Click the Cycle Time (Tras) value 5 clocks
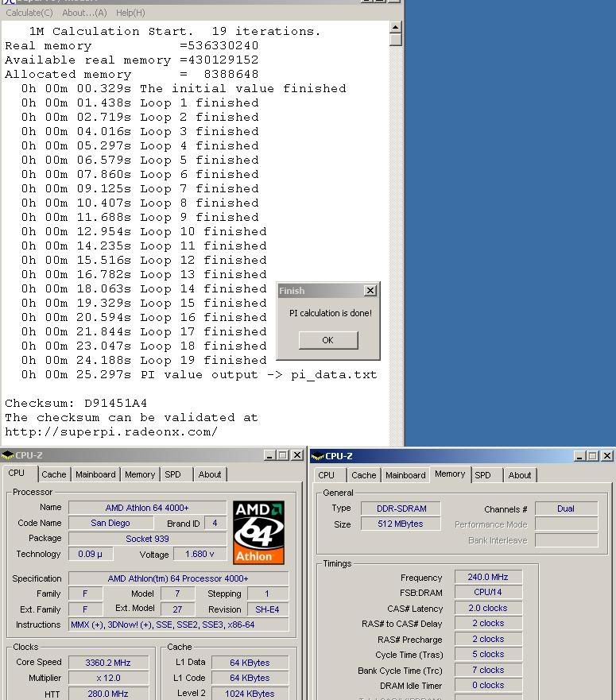616x700 pixels. click(488, 654)
